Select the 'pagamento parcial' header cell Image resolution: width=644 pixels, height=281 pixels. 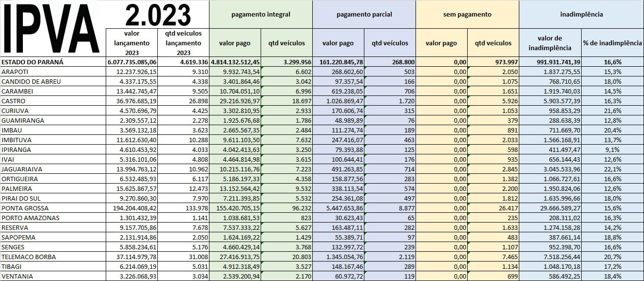[x=364, y=14]
